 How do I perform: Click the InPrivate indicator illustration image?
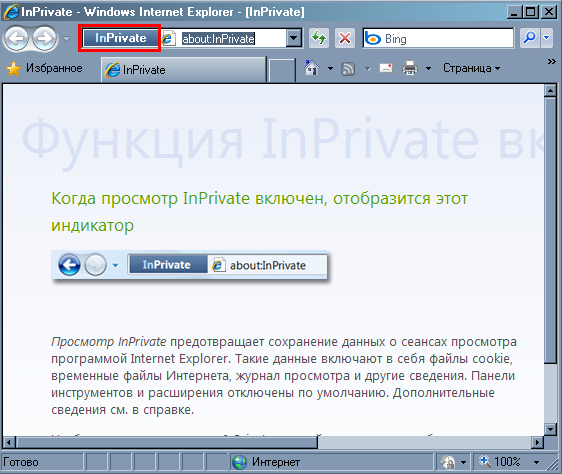tap(190, 266)
